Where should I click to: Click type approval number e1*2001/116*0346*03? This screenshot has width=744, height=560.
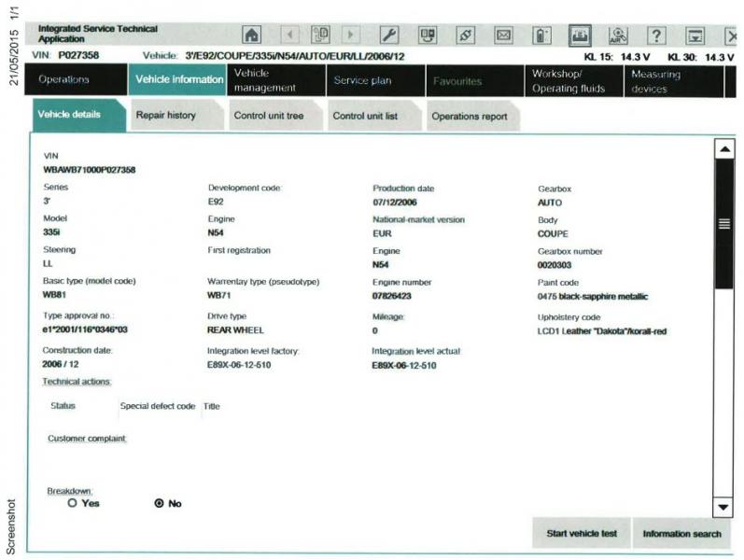click(x=85, y=329)
